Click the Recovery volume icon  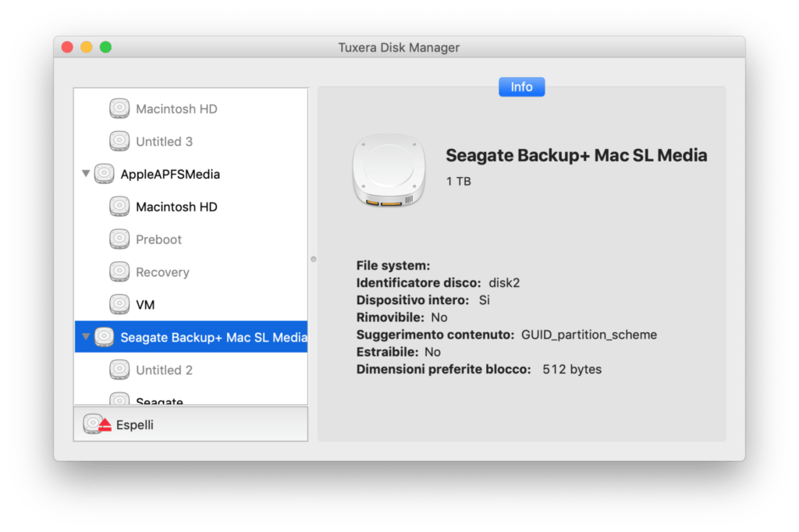click(119, 271)
